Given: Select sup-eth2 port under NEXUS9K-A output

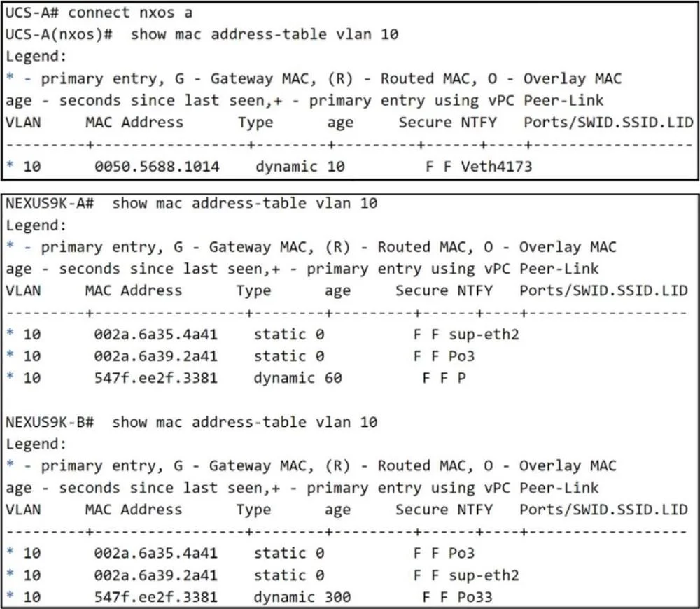Looking at the screenshot, I should (x=484, y=335).
